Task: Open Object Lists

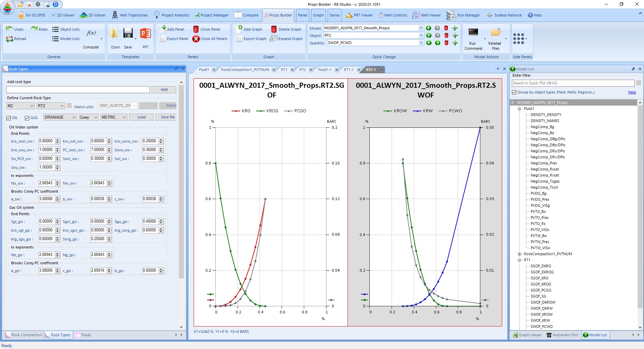Action: point(66,29)
